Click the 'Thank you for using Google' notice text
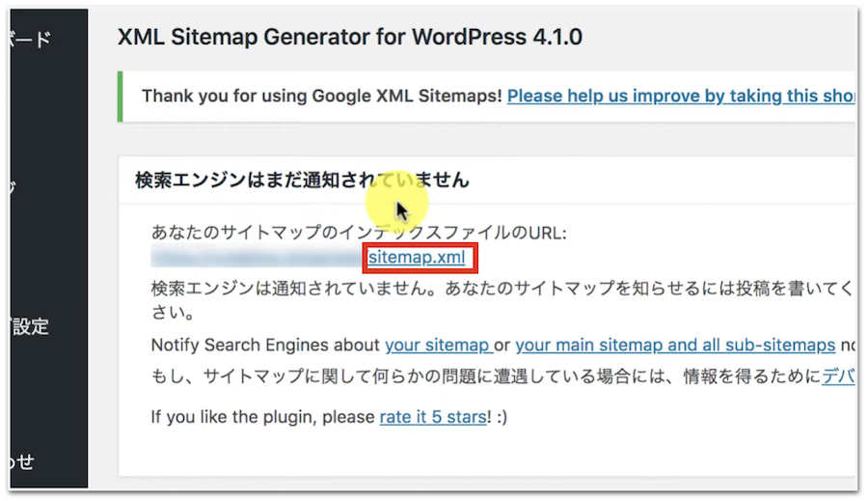The height and width of the screenshot is (501, 868). (x=321, y=96)
